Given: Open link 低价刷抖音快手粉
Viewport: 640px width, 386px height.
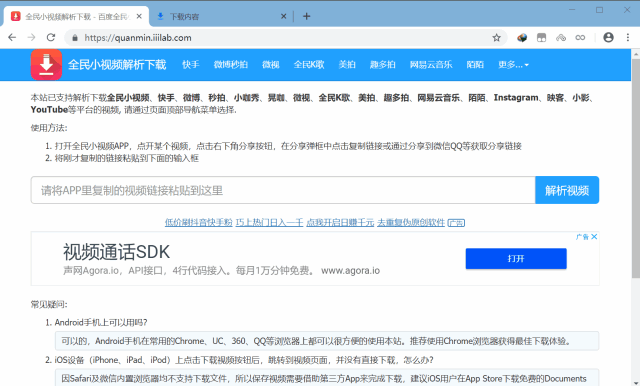Looking at the screenshot, I should pyautogui.click(x=199, y=222).
